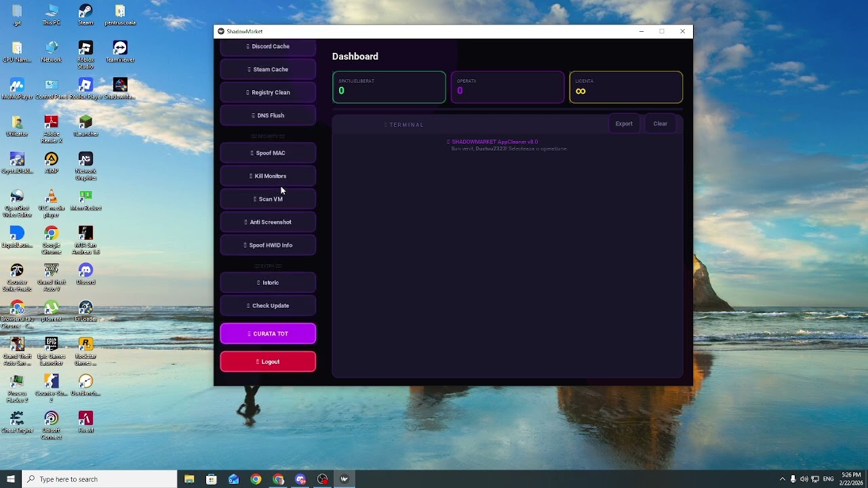
Task: Select the Epic Games Launcher icon
Action: click(x=52, y=351)
